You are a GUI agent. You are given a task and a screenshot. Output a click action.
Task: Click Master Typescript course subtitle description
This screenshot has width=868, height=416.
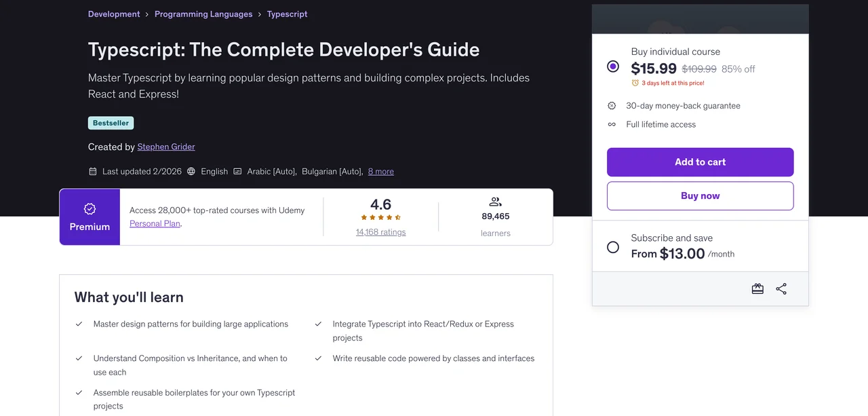[x=309, y=86]
